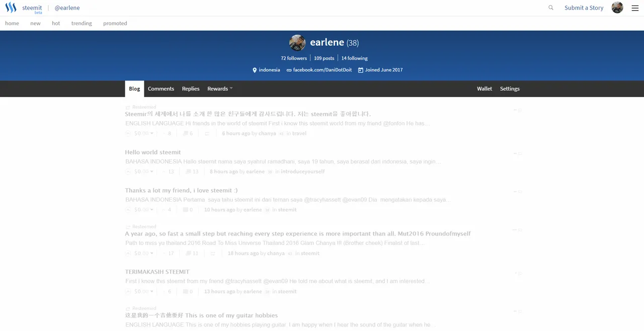
Task: Upvote the "Hello world steemit" post
Action: click(x=128, y=172)
